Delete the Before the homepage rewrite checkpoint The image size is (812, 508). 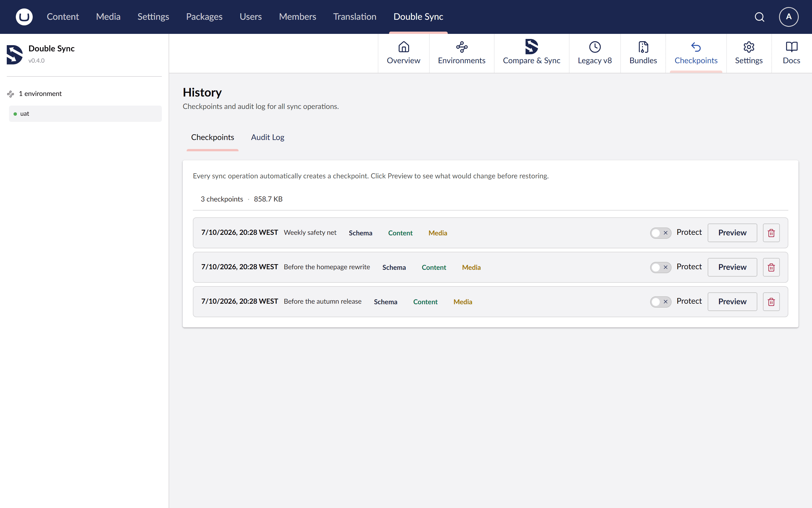[x=771, y=267]
